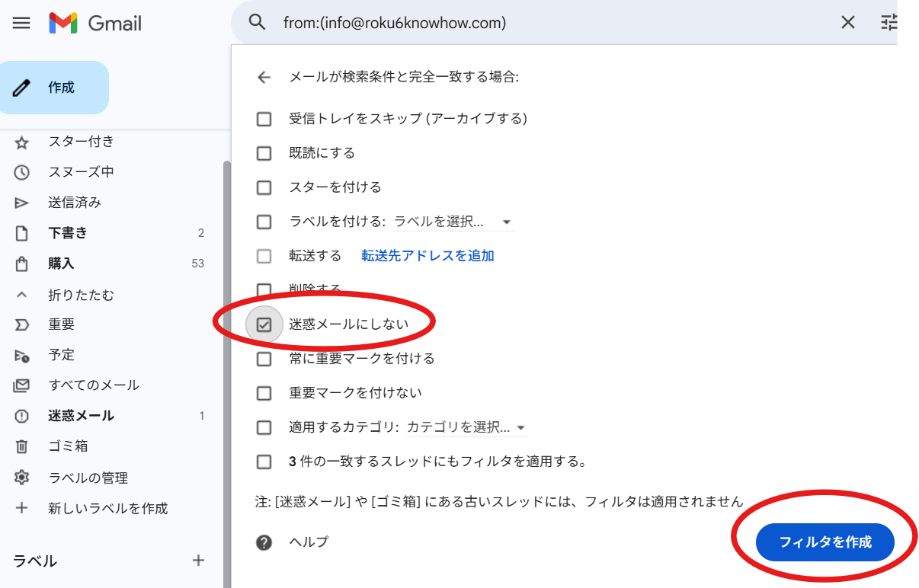Click the back arrow in filter panel
The height and width of the screenshot is (588, 919).
264,77
